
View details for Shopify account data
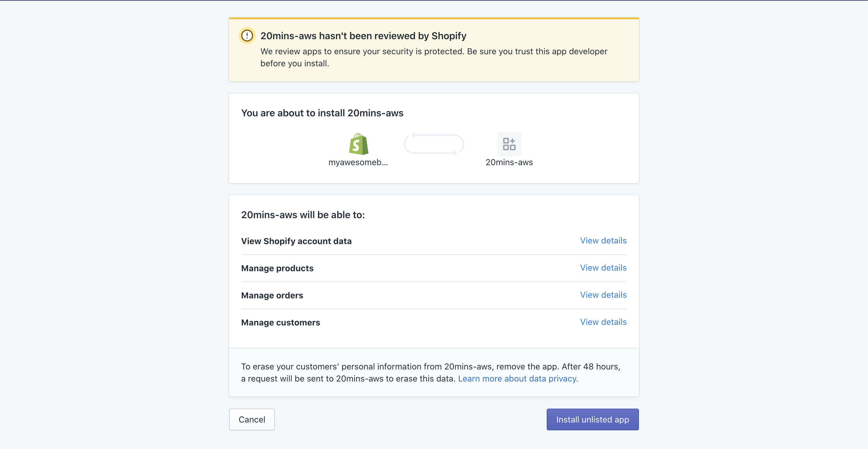tap(603, 241)
